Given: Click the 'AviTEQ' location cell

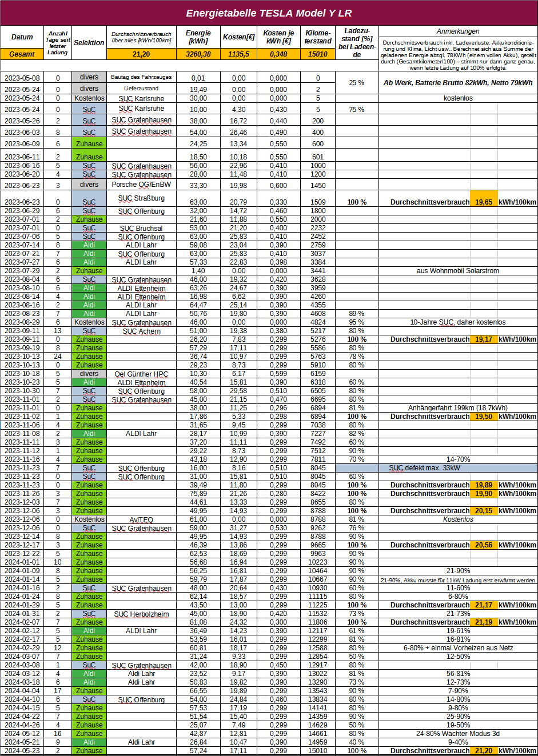Looking at the screenshot, I should click(x=141, y=519).
